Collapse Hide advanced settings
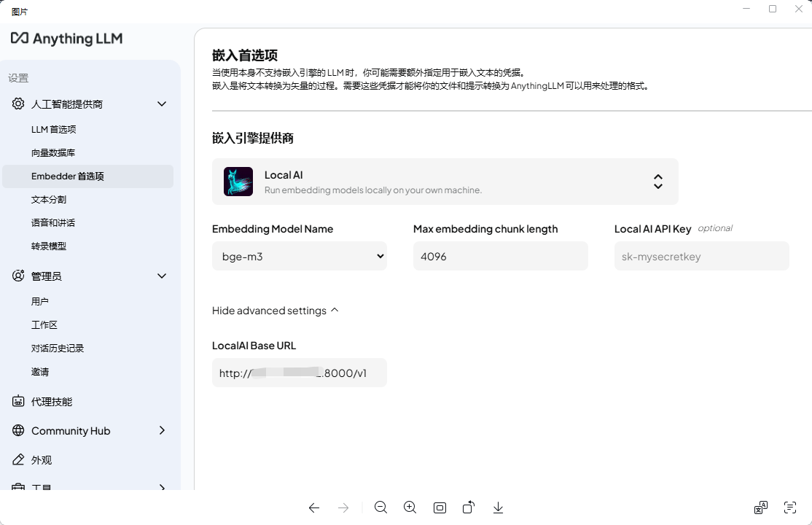The width and height of the screenshot is (812, 525). pyautogui.click(x=275, y=311)
